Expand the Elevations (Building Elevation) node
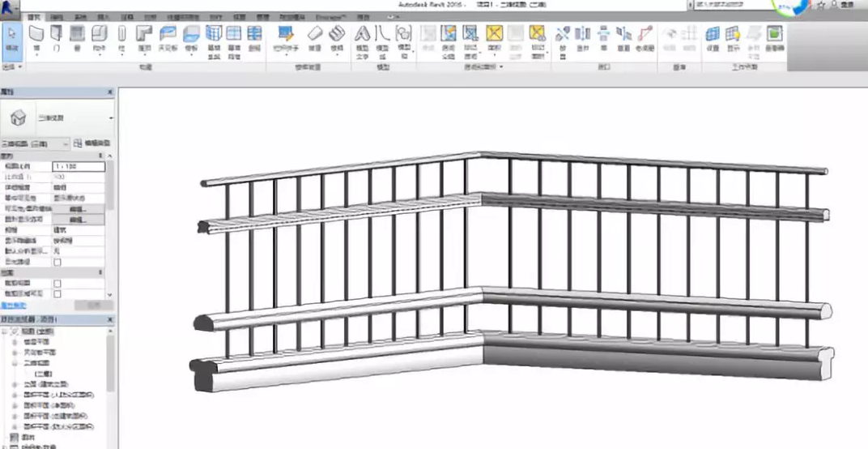This screenshot has width=868, height=449. [x=15, y=384]
